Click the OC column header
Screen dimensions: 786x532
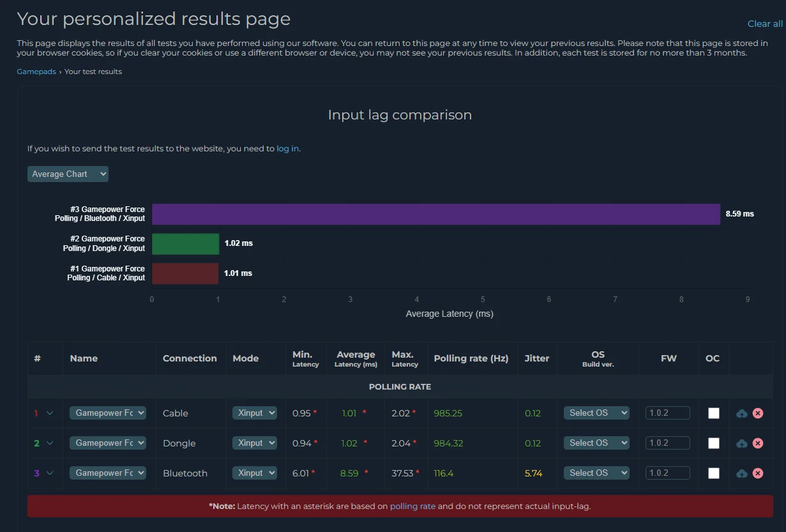tap(713, 358)
